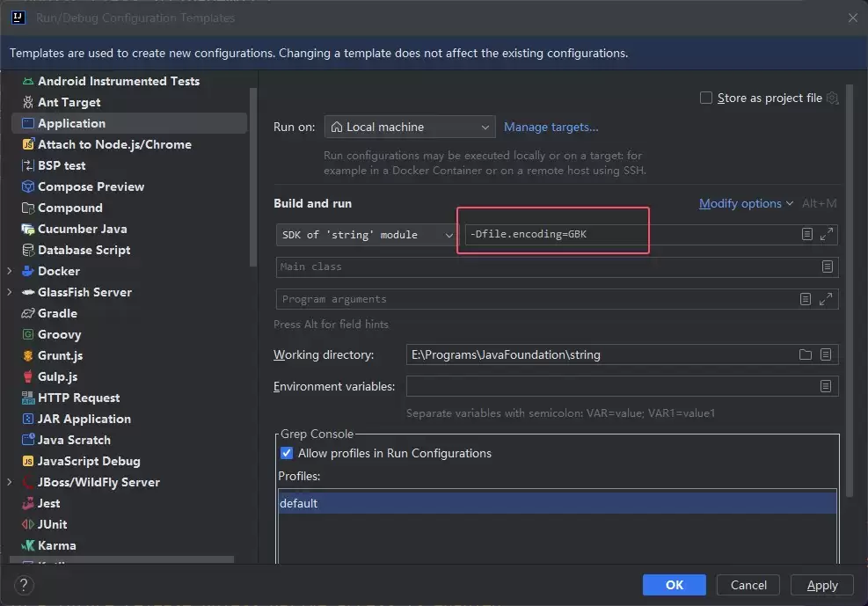Click the Groovy icon
Image resolution: width=868 pixels, height=606 pixels.
point(27,334)
